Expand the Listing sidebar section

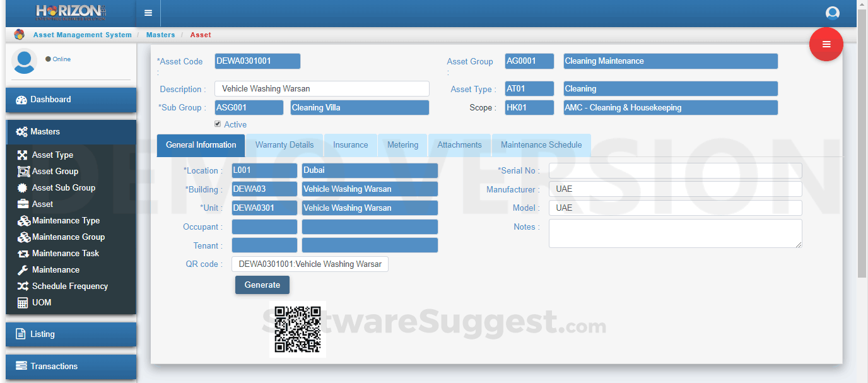[x=71, y=334]
